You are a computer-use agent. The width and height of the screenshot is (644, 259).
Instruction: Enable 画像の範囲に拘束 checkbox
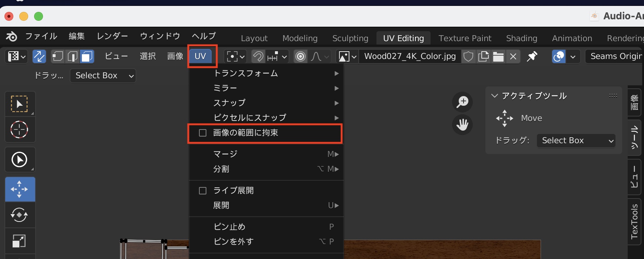203,133
